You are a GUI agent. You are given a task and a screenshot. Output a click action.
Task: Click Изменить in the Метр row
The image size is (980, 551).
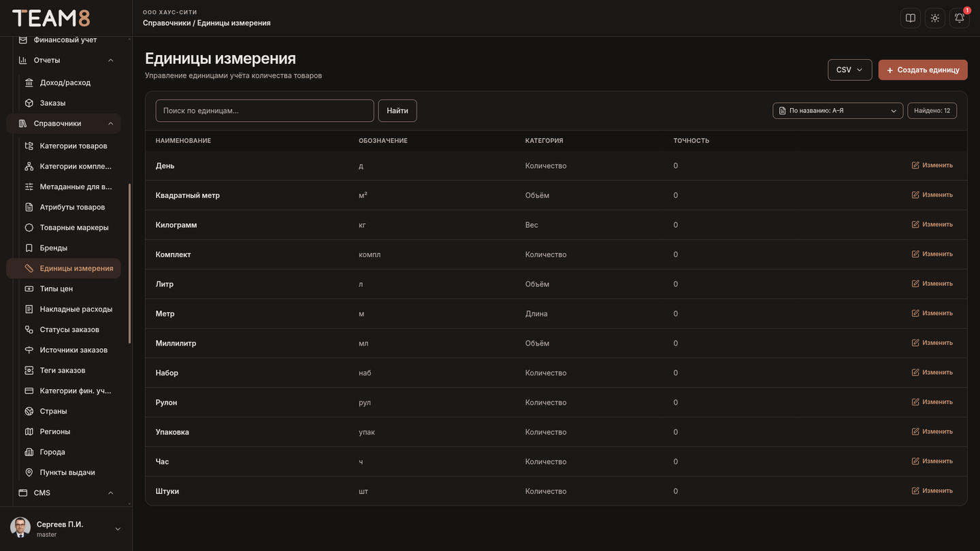pos(932,314)
